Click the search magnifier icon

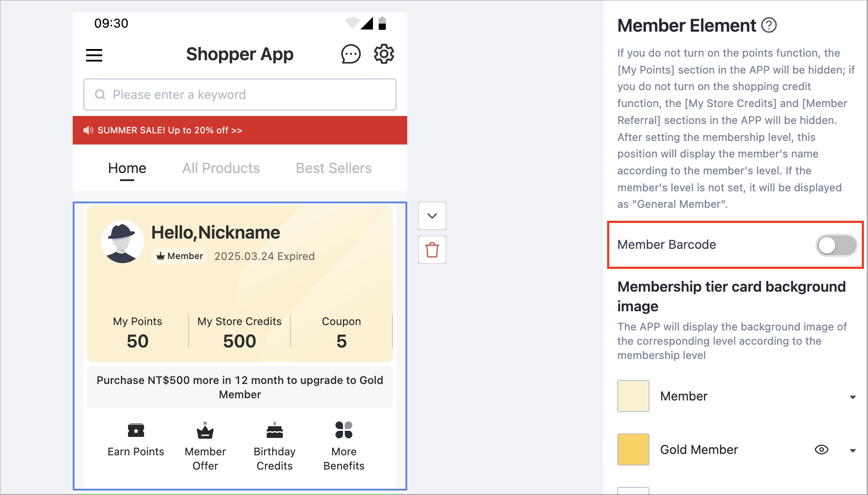(100, 95)
